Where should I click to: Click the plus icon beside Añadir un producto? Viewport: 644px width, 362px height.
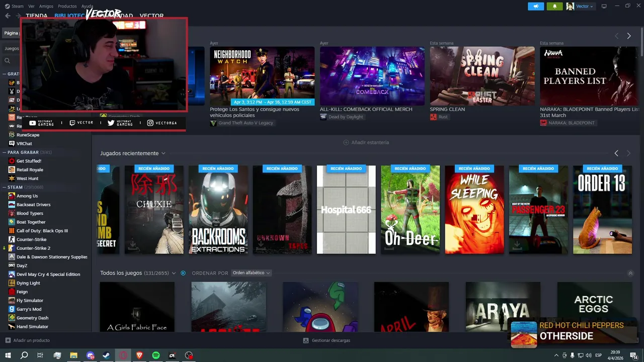pyautogui.click(x=8, y=340)
